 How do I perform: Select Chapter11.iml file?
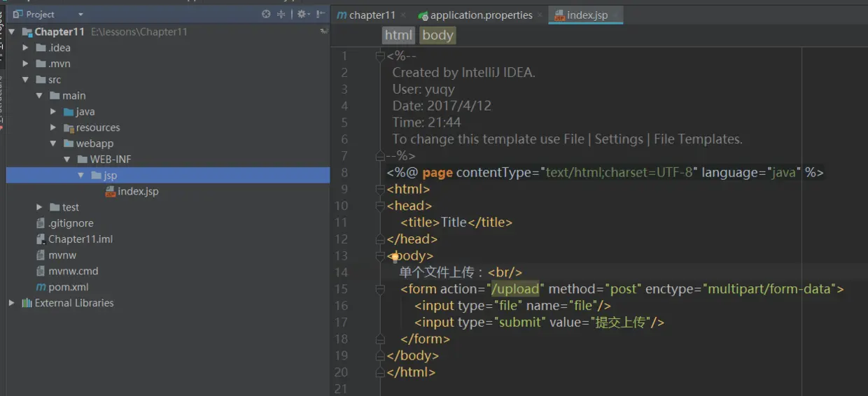point(80,239)
